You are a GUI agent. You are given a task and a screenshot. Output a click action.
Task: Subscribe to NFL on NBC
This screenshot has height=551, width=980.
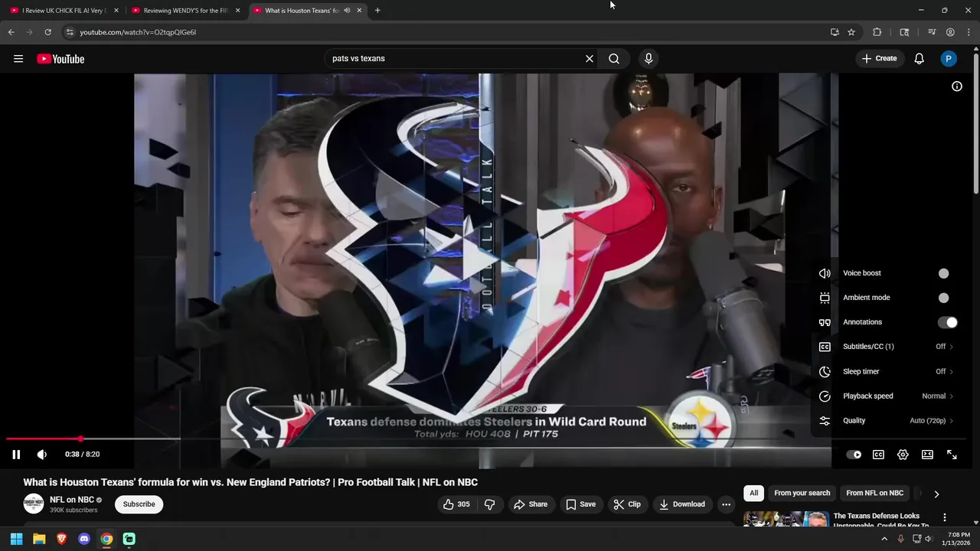tap(139, 504)
